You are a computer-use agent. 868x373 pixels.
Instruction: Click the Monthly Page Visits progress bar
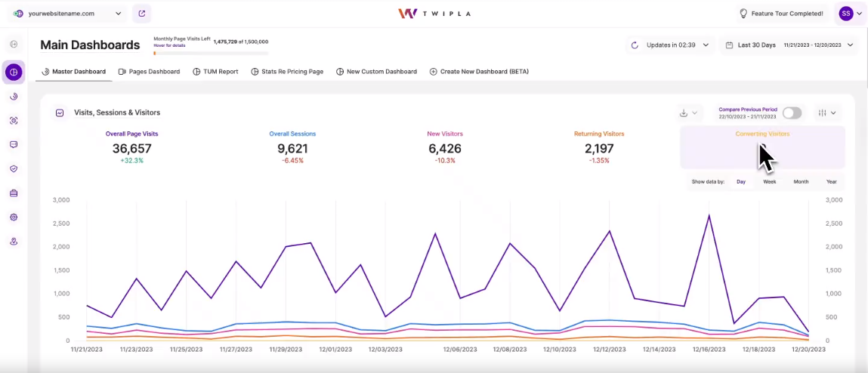click(210, 53)
